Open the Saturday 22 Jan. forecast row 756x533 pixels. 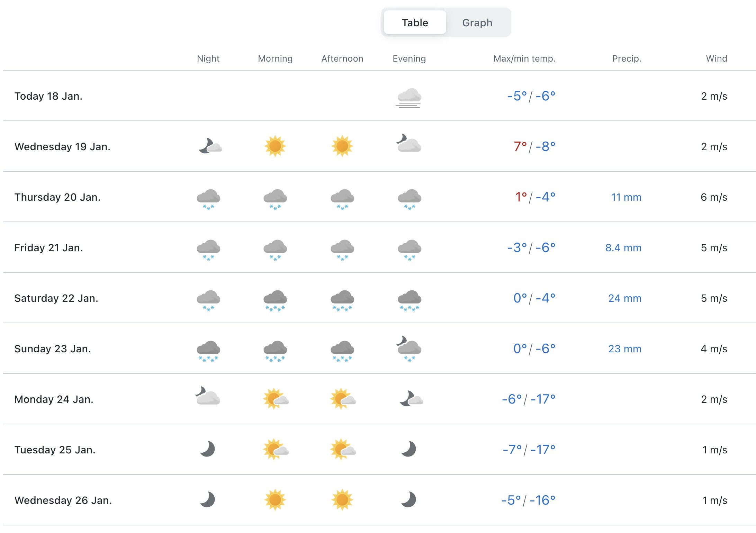[56, 298]
